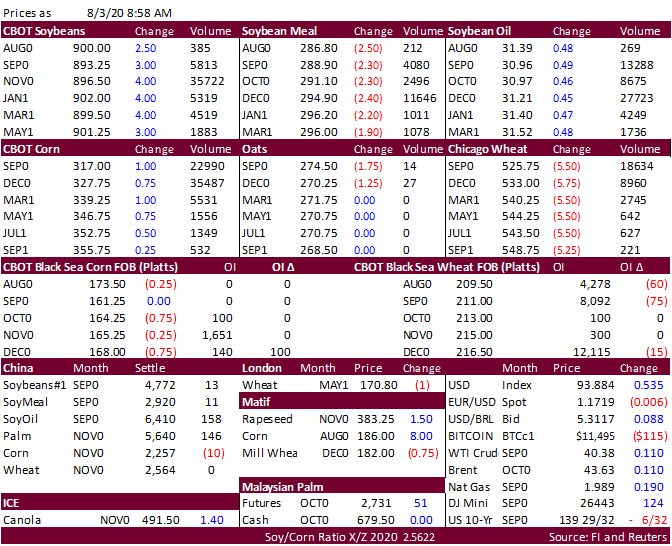The width and height of the screenshot is (672, 546).
Task: Select the Soy/Corn Ratio value 2.5622
Action: [418, 537]
